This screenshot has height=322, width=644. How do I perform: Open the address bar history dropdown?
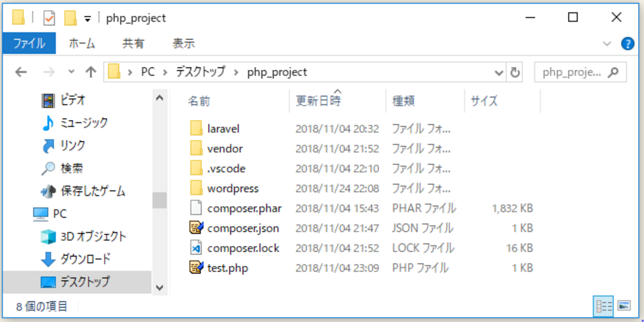(499, 73)
